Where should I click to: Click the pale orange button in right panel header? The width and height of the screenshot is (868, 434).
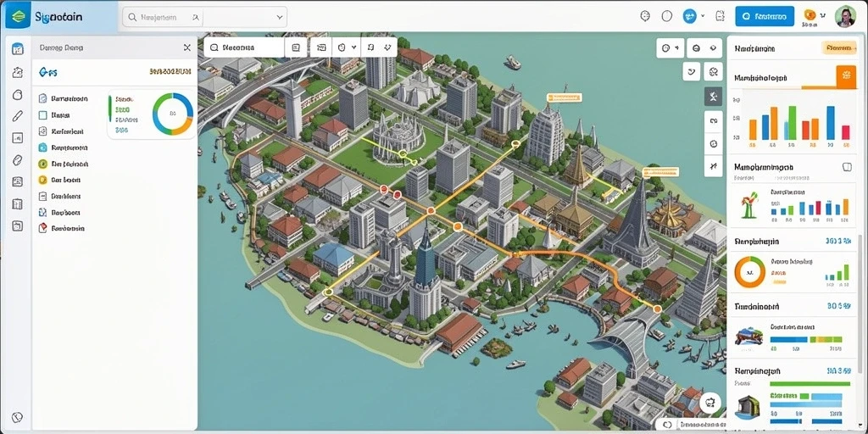click(838, 48)
